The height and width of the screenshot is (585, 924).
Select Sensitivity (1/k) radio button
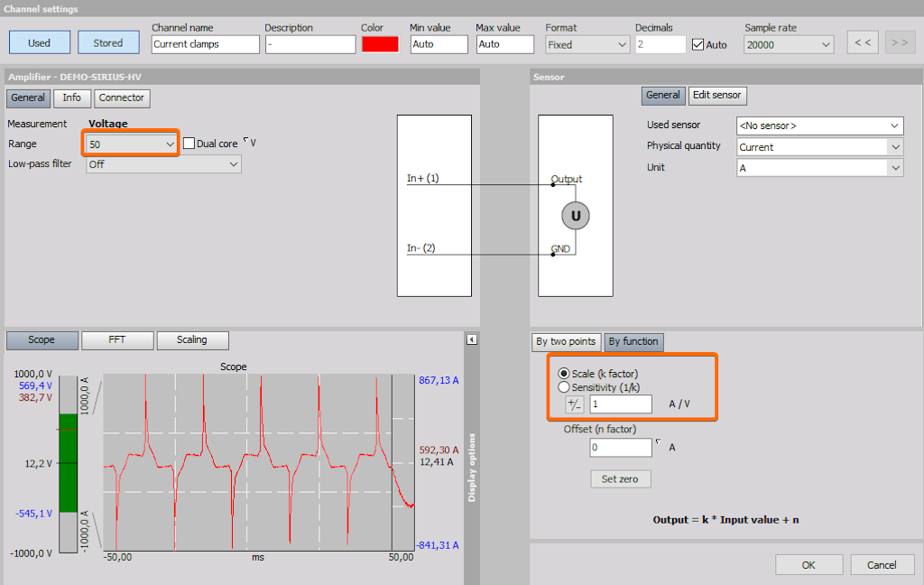pyautogui.click(x=563, y=387)
